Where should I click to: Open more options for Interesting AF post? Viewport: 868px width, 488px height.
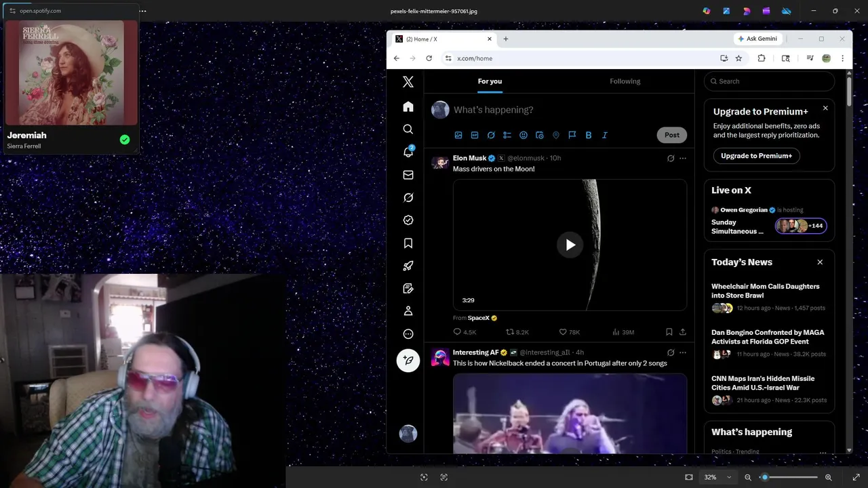[683, 352]
